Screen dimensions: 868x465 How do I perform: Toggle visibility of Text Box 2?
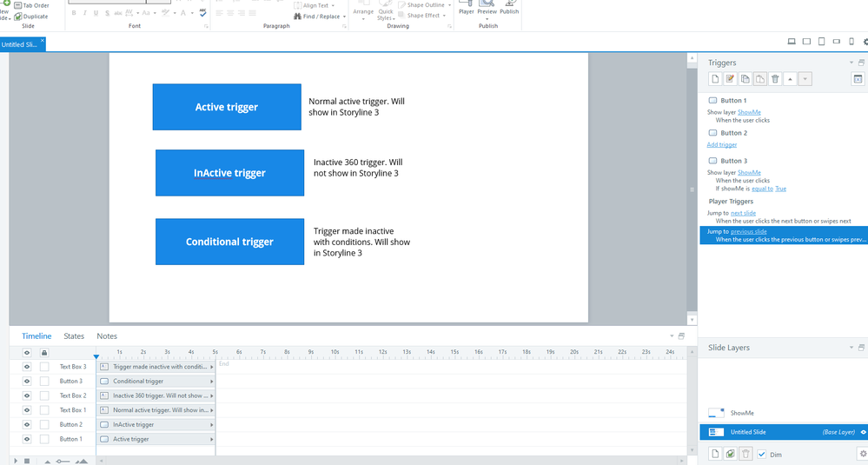pos(27,395)
